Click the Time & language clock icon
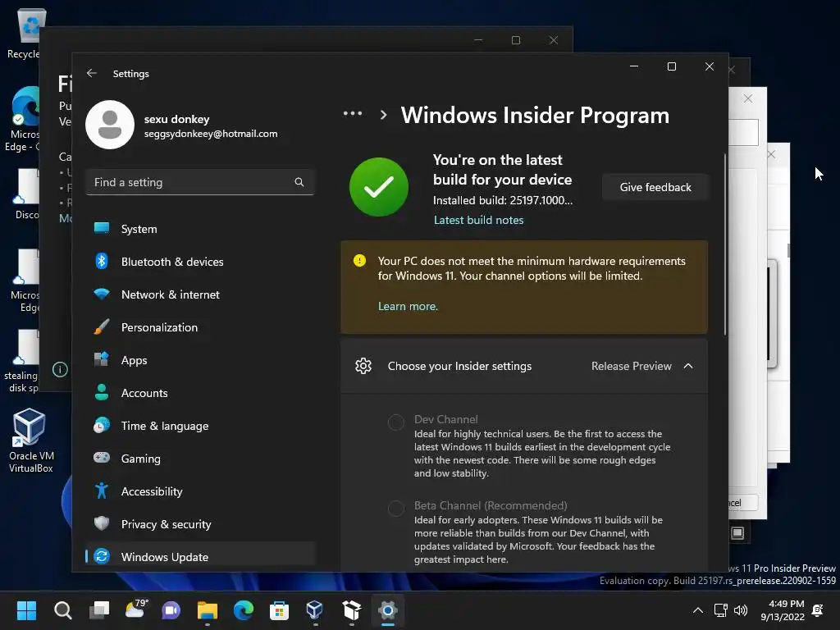 click(101, 426)
